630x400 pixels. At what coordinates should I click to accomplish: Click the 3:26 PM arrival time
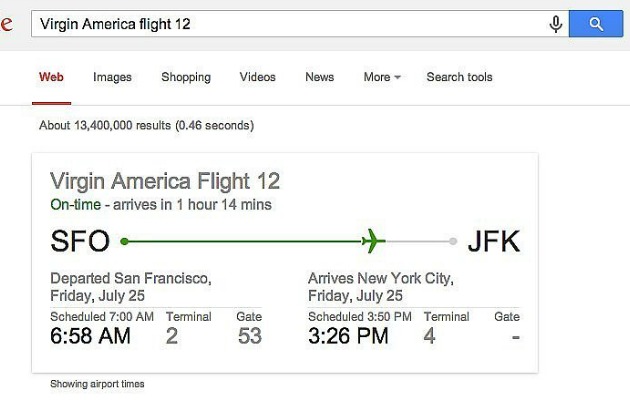tap(348, 336)
